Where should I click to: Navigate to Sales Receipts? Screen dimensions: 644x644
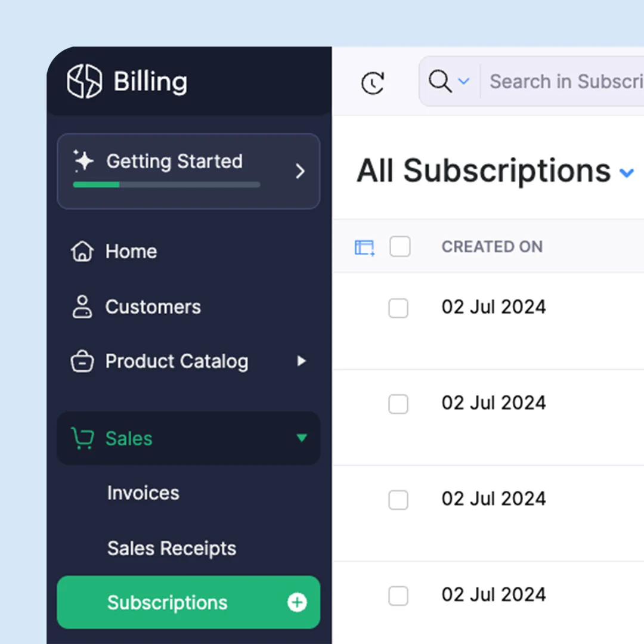[171, 548]
